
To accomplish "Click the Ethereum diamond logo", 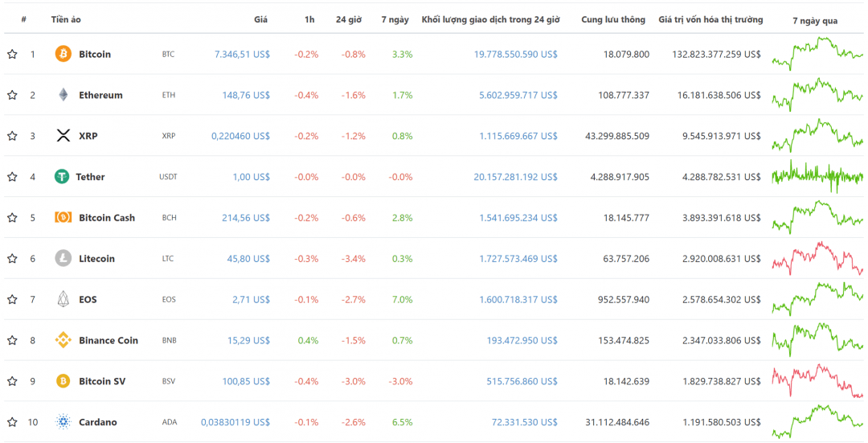I will coord(63,95).
